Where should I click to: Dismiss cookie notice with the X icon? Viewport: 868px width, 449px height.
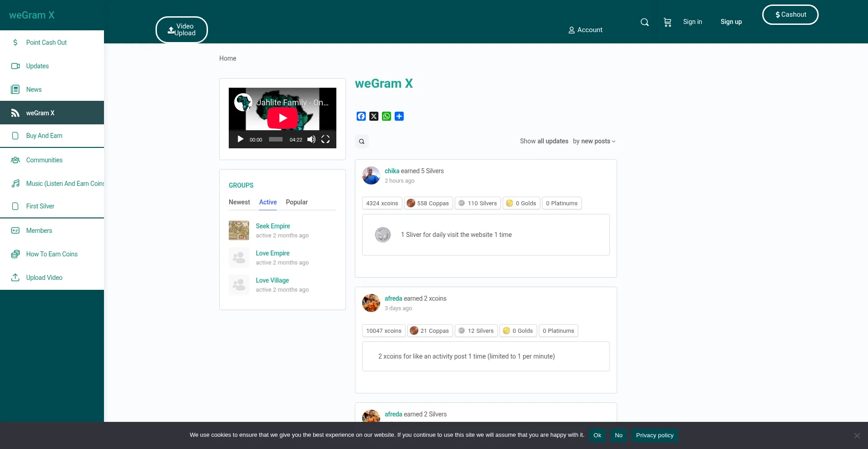[857, 435]
